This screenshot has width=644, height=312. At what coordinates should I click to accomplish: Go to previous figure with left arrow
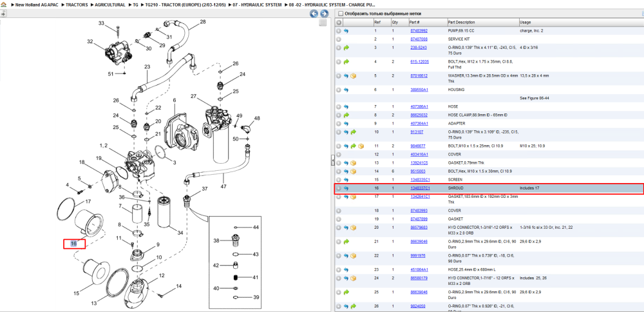[x=314, y=14]
